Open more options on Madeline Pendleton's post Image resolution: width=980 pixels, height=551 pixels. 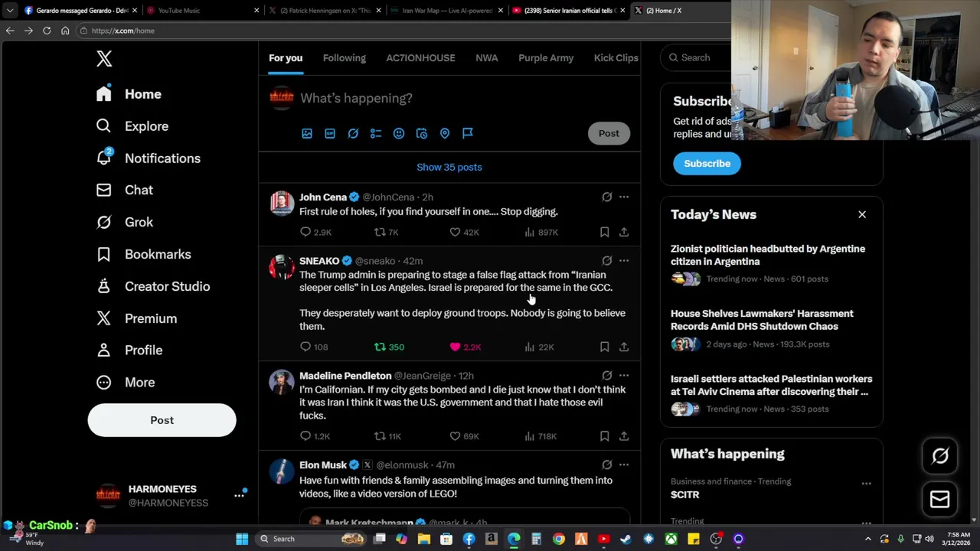point(624,376)
